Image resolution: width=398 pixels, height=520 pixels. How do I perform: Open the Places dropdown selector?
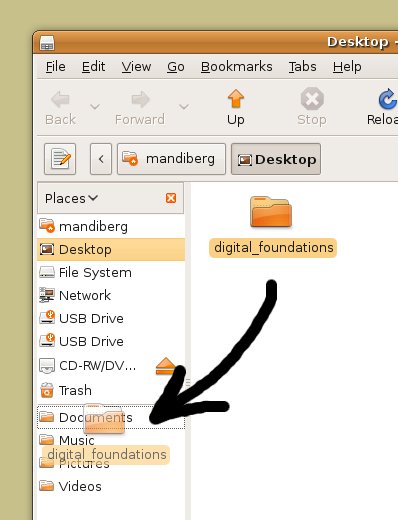click(x=71, y=198)
